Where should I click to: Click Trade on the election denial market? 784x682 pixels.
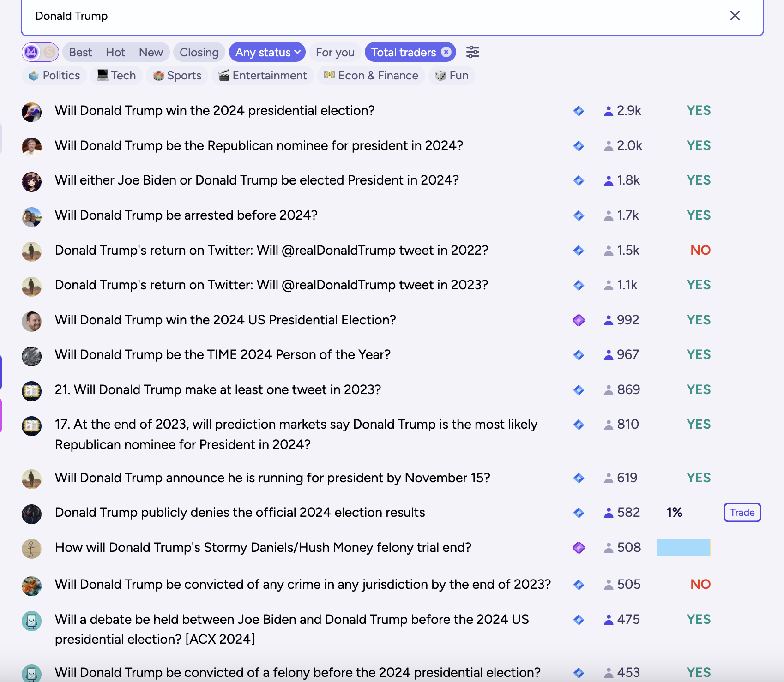[x=742, y=513]
